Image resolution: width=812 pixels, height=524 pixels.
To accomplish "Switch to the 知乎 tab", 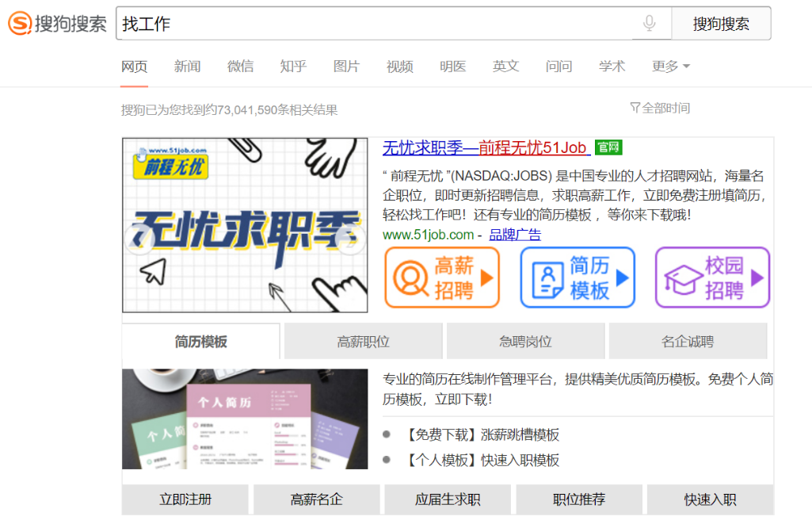I will pyautogui.click(x=294, y=67).
